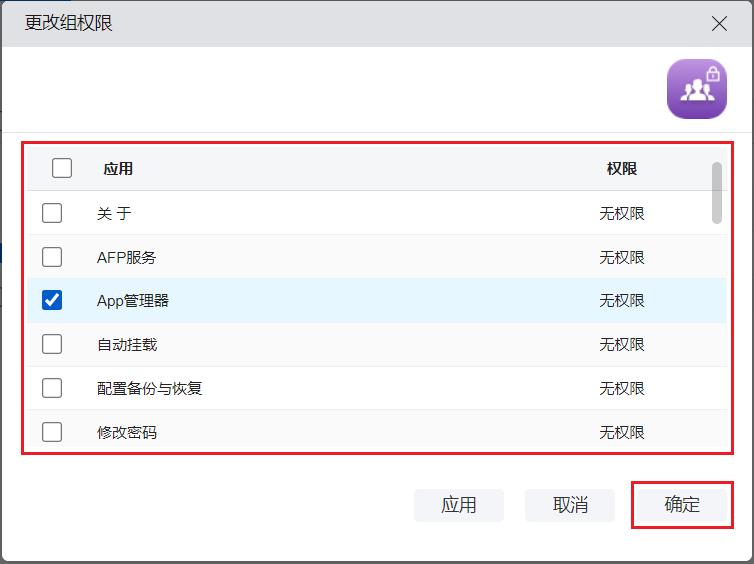Check the 关于 checkbox
The height and width of the screenshot is (564, 754).
coord(52,213)
